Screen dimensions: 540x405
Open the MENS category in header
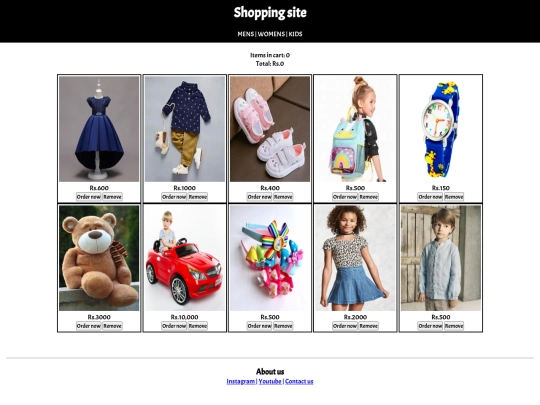[x=246, y=34]
